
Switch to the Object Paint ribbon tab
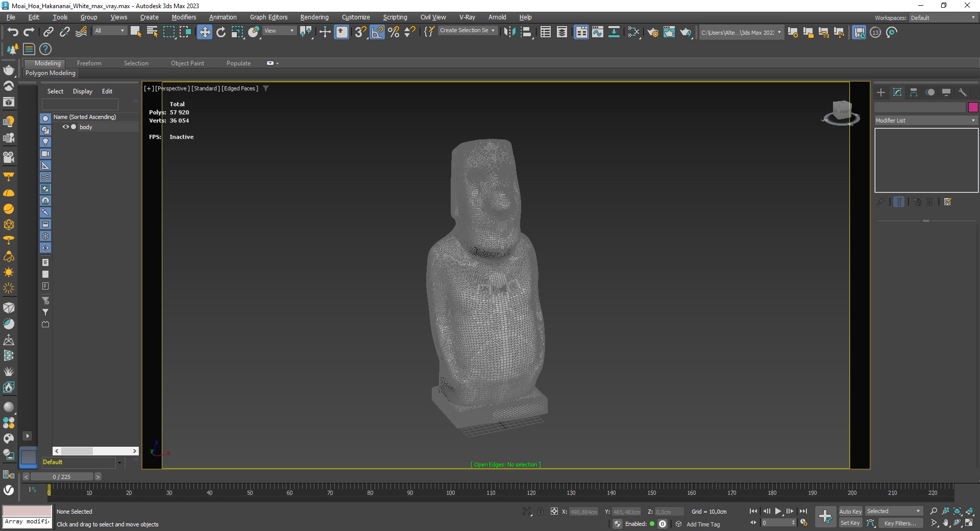(187, 63)
